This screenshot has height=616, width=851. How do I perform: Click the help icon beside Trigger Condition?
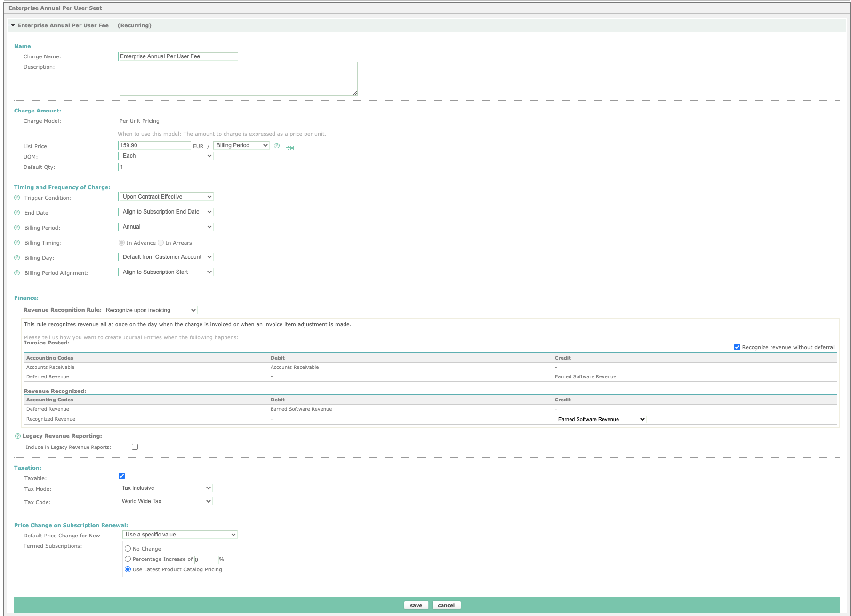click(x=17, y=197)
